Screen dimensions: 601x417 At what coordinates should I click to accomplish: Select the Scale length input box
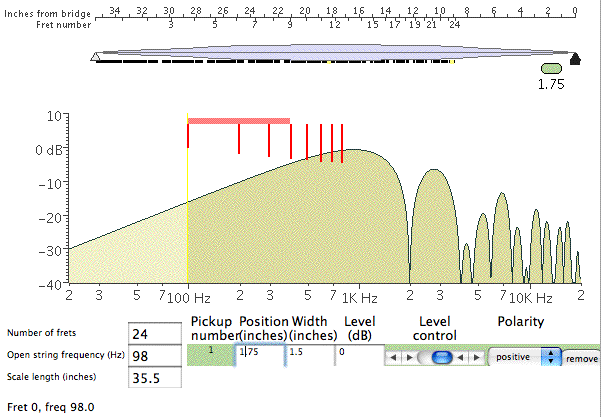[155, 379]
